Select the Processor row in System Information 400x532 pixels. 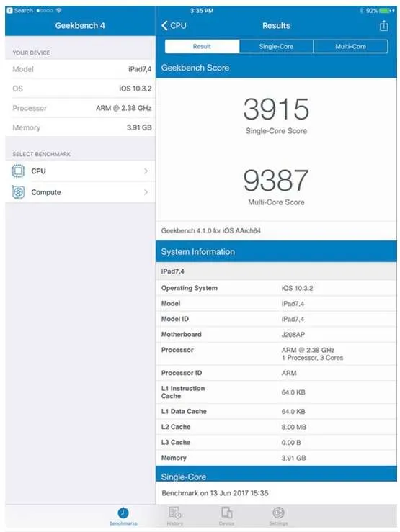coord(276,353)
